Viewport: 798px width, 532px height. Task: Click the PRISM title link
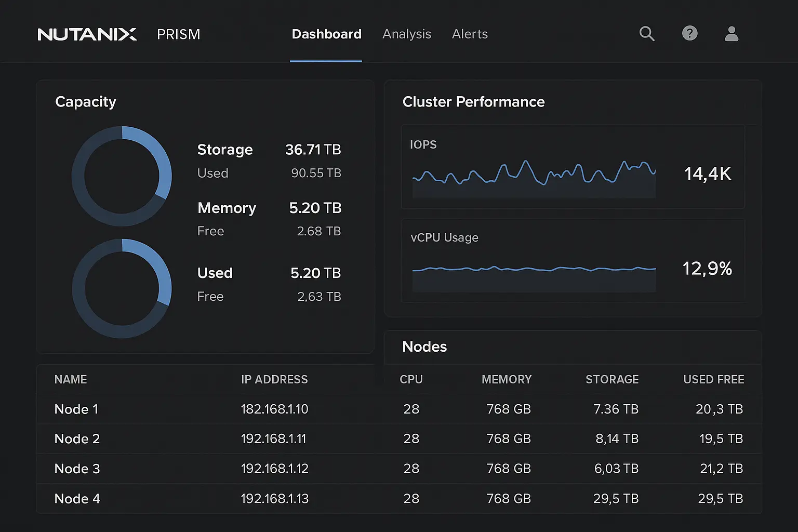point(178,34)
